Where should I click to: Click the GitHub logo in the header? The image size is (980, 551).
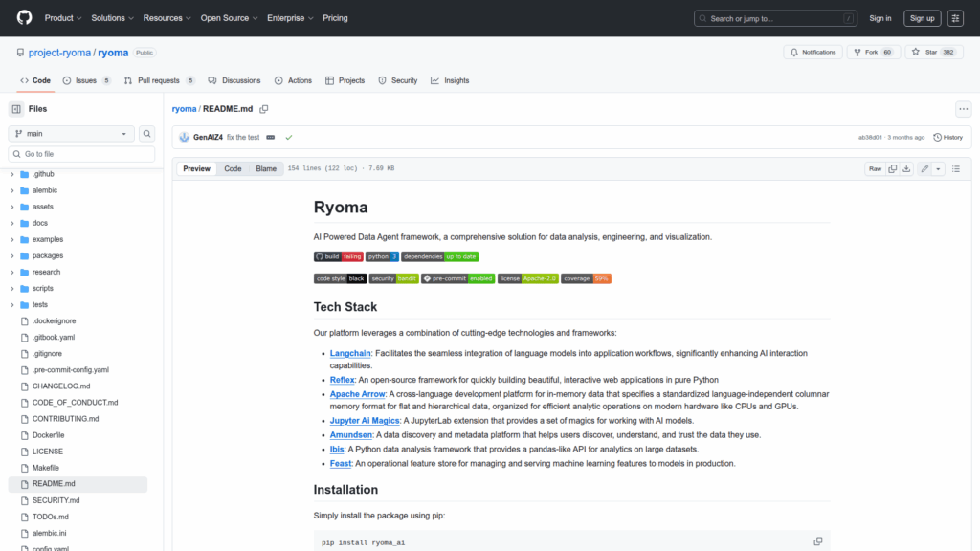coord(24,18)
